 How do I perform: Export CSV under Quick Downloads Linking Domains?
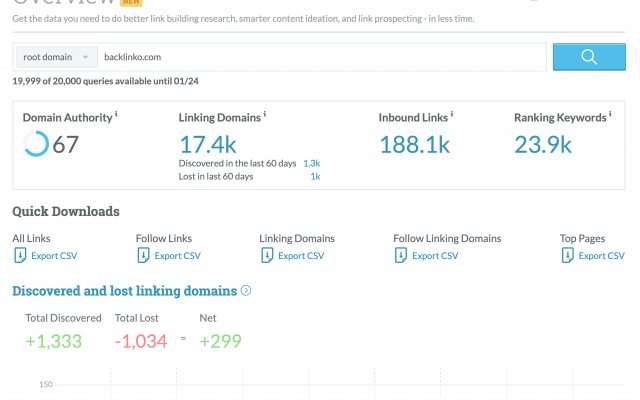301,256
